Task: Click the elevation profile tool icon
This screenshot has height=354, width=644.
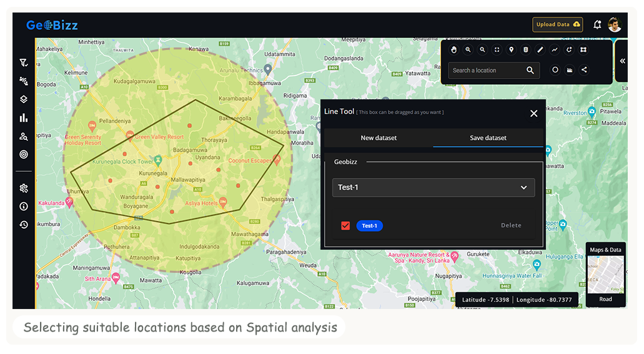Action: coord(570,70)
